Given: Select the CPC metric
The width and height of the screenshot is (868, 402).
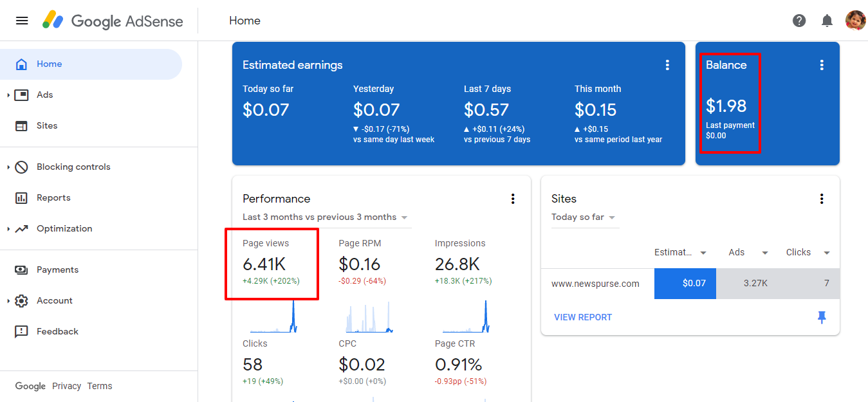Looking at the screenshot, I should pyautogui.click(x=362, y=364).
